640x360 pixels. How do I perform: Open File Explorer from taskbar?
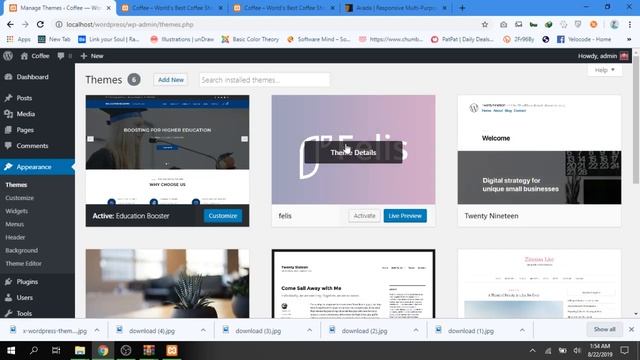[80, 350]
